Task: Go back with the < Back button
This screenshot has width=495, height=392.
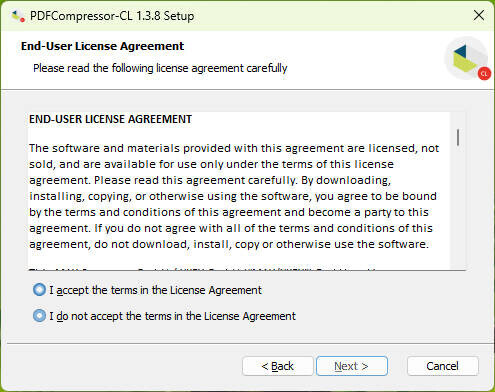Action: (277, 366)
